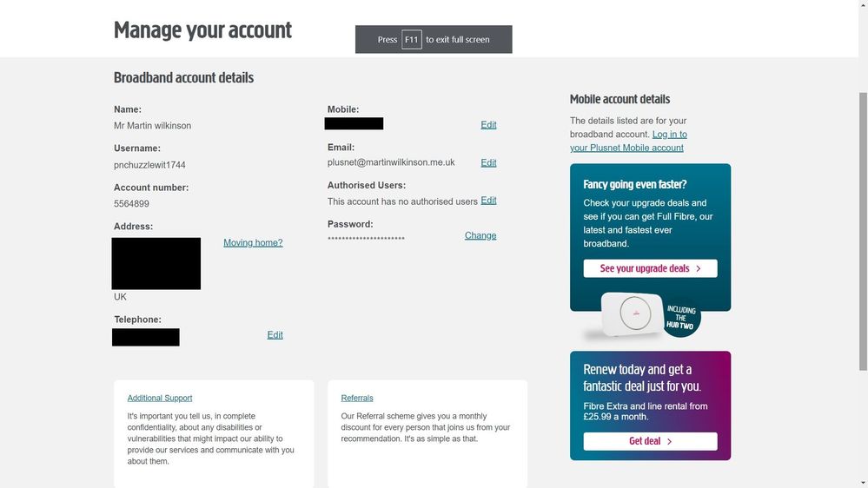Click the masked password value
This screenshot has width=868, height=488.
(366, 238)
